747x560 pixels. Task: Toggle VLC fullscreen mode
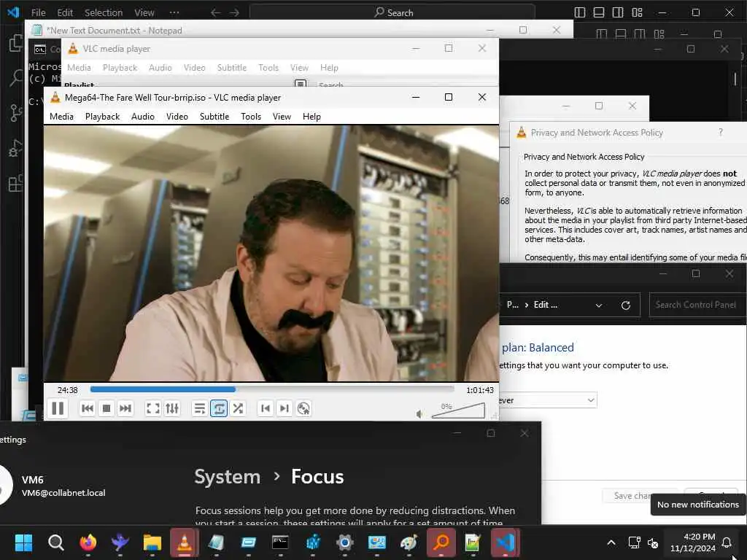(153, 408)
